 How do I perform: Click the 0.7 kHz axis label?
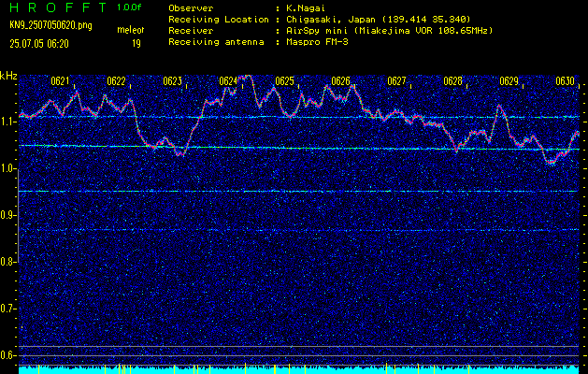pyautogui.click(x=7, y=309)
